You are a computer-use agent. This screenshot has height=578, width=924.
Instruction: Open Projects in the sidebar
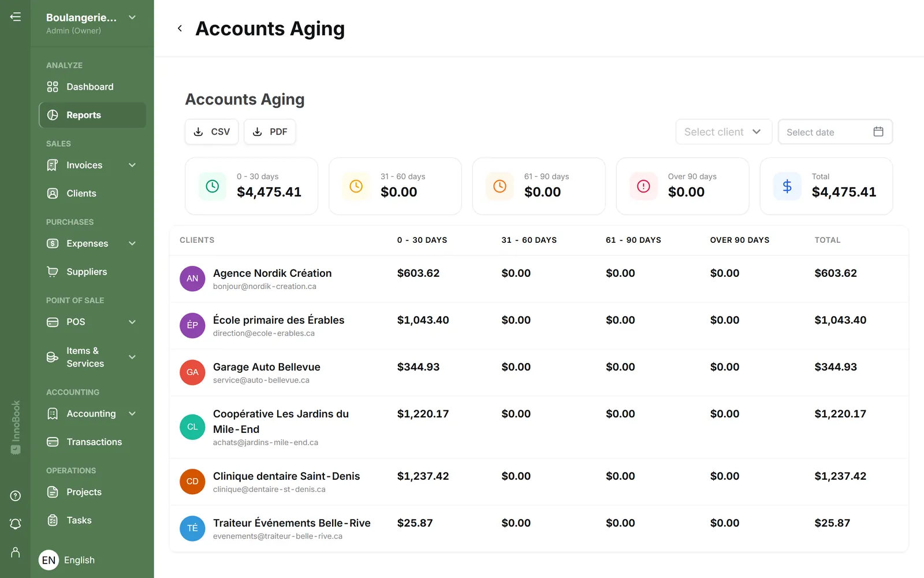(92, 492)
